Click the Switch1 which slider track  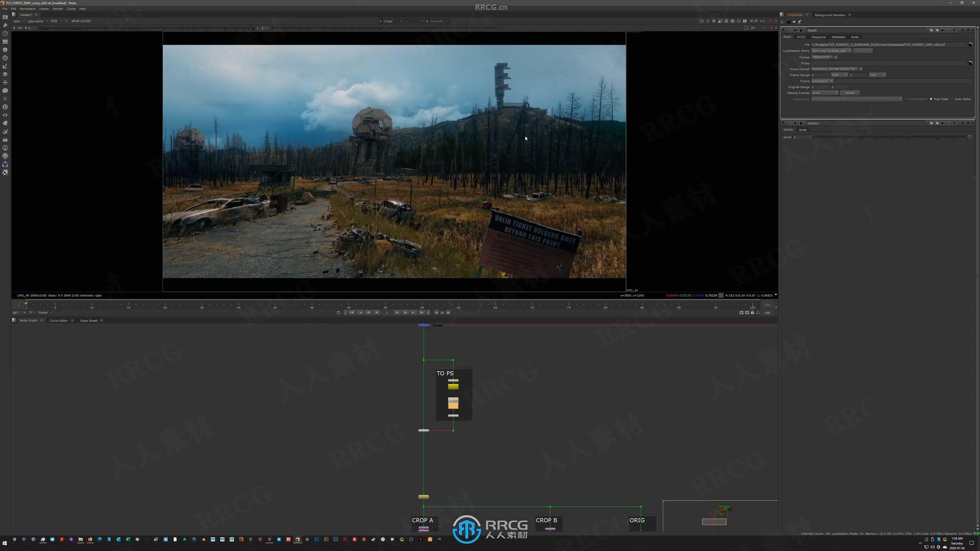coord(890,137)
